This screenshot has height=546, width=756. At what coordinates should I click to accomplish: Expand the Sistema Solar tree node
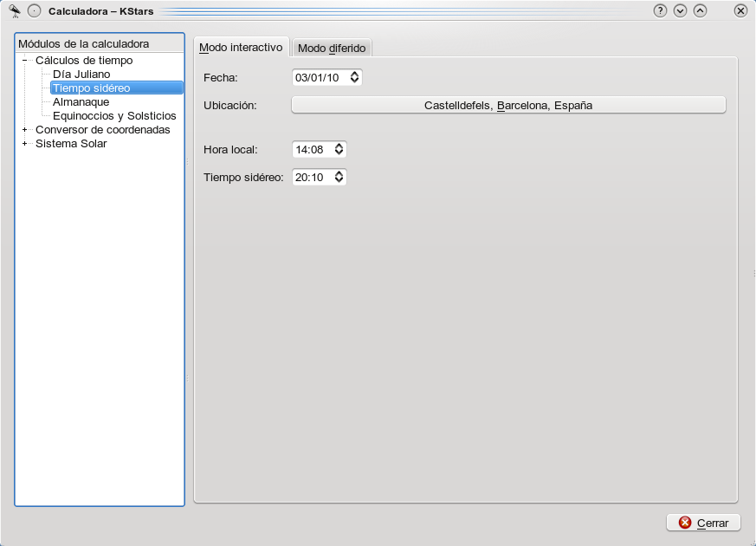25,144
